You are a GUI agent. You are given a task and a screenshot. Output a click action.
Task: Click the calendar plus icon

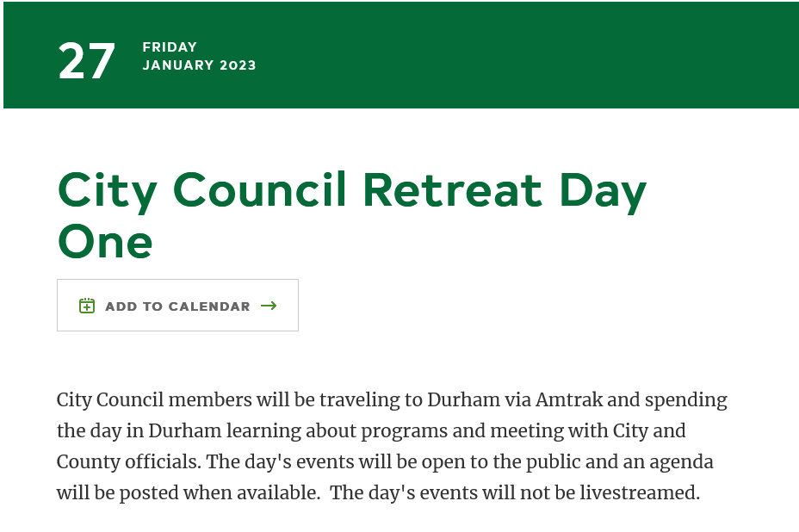87,306
